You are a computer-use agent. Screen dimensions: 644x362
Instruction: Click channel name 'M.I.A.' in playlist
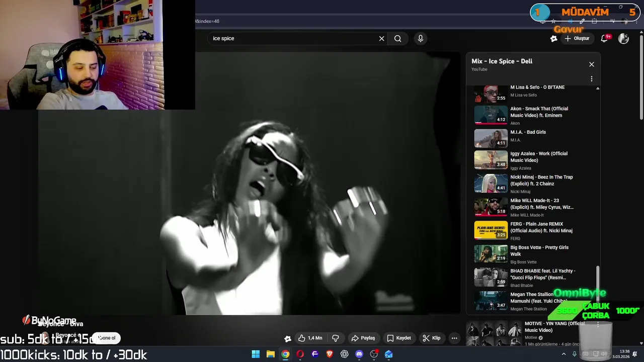pyautogui.click(x=516, y=140)
